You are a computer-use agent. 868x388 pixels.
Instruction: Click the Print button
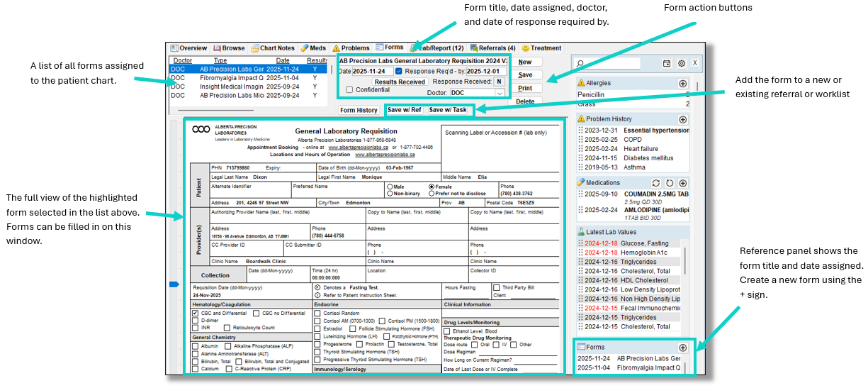(525, 88)
